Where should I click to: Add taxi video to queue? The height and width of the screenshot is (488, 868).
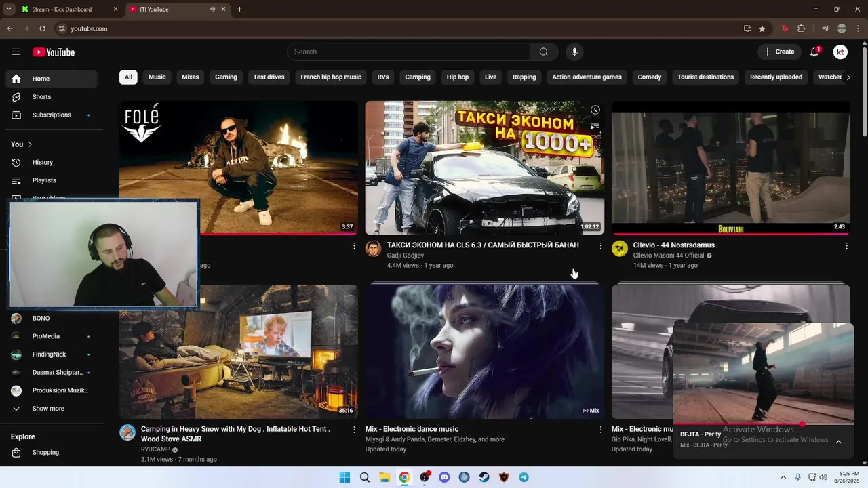[x=595, y=126]
